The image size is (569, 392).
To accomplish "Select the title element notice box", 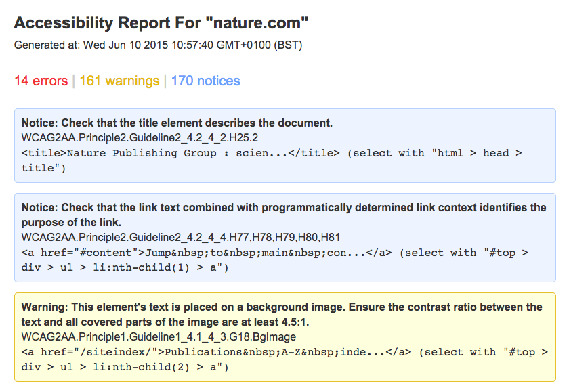I will coord(285,146).
